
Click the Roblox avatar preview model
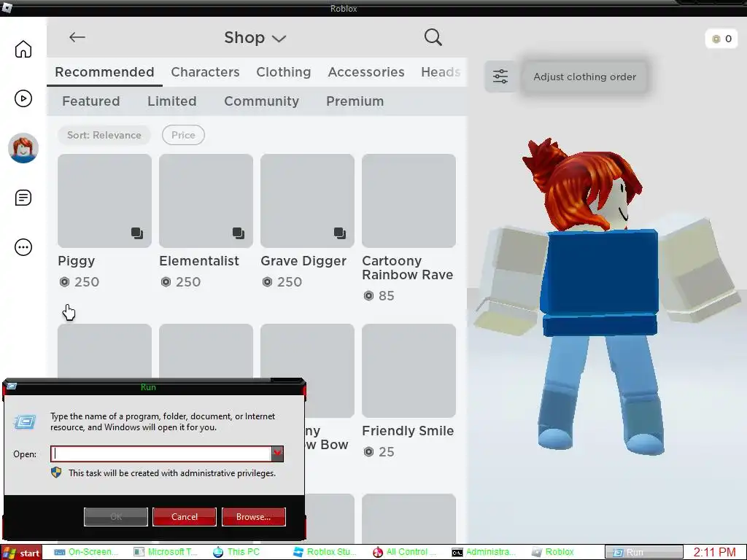point(603,295)
